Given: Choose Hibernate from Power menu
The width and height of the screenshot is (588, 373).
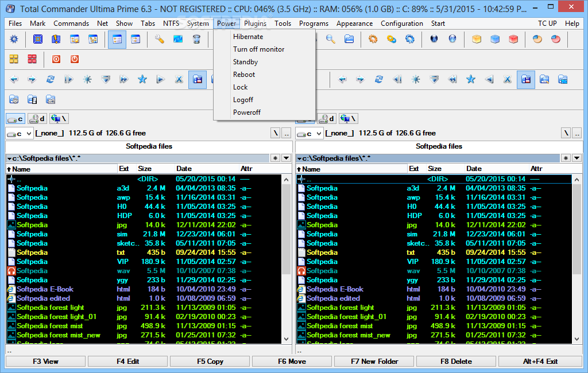Looking at the screenshot, I should pyautogui.click(x=248, y=37).
